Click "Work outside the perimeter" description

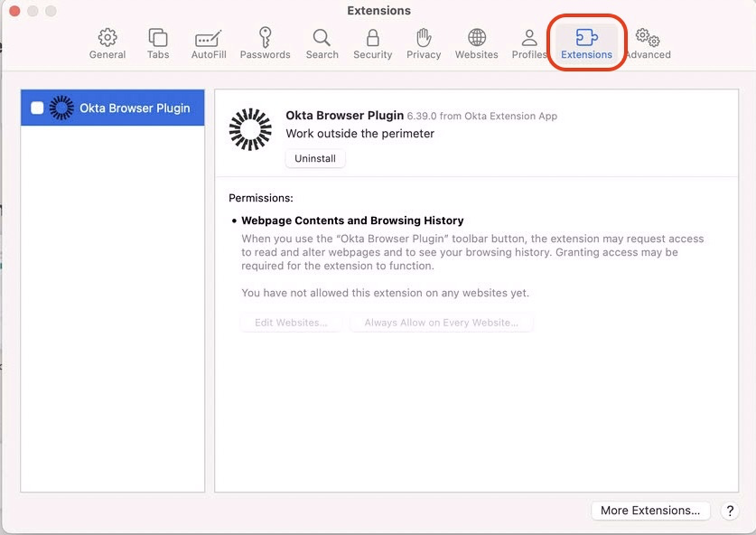360,134
